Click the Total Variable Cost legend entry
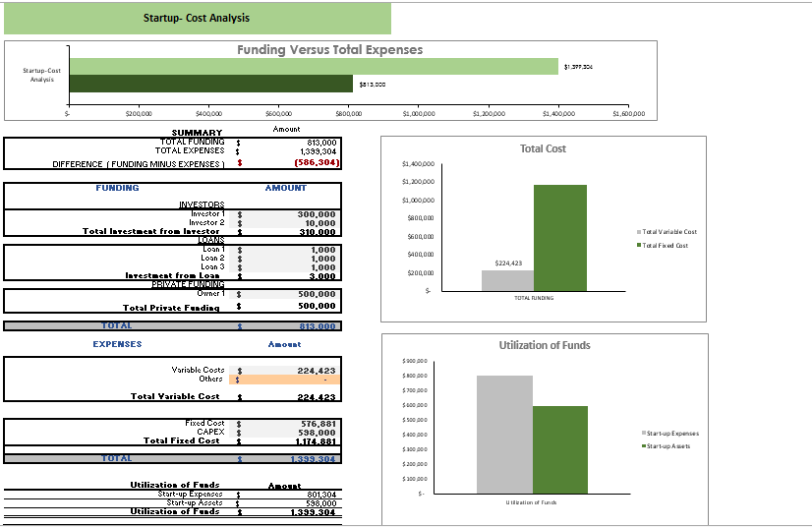Image resolution: width=812 pixels, height=527 pixels. point(667,232)
